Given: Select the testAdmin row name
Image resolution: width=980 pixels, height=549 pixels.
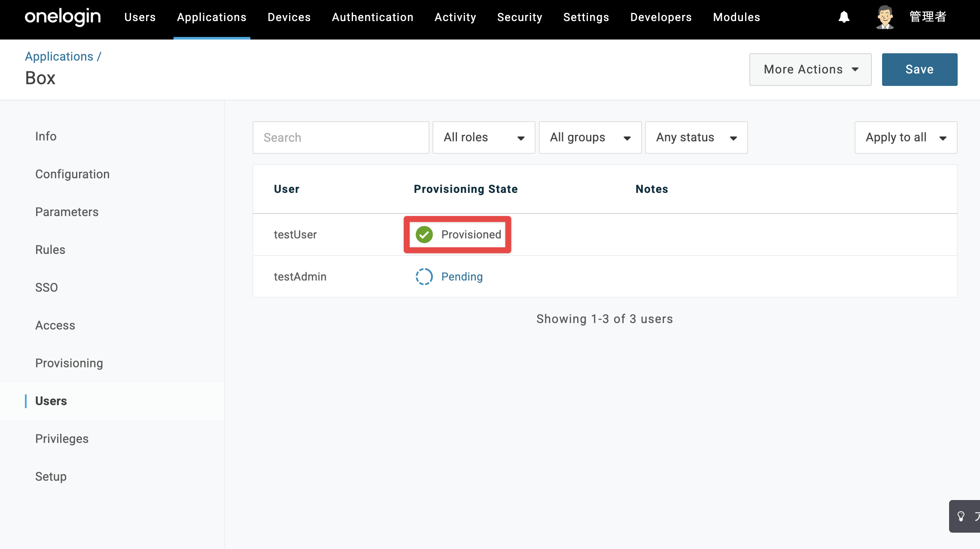Looking at the screenshot, I should (x=300, y=277).
